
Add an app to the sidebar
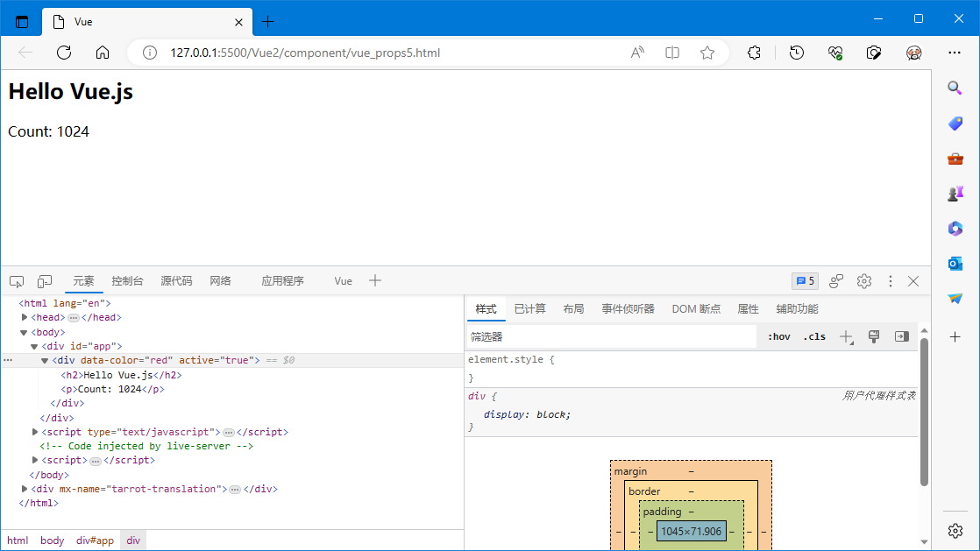pyautogui.click(x=955, y=337)
